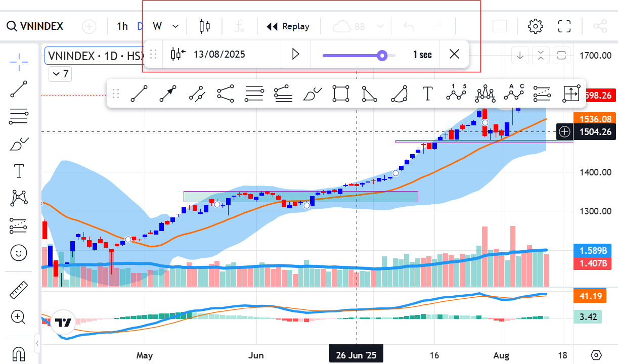Pick the Fib retracement in the favorites toolbar

[254, 94]
